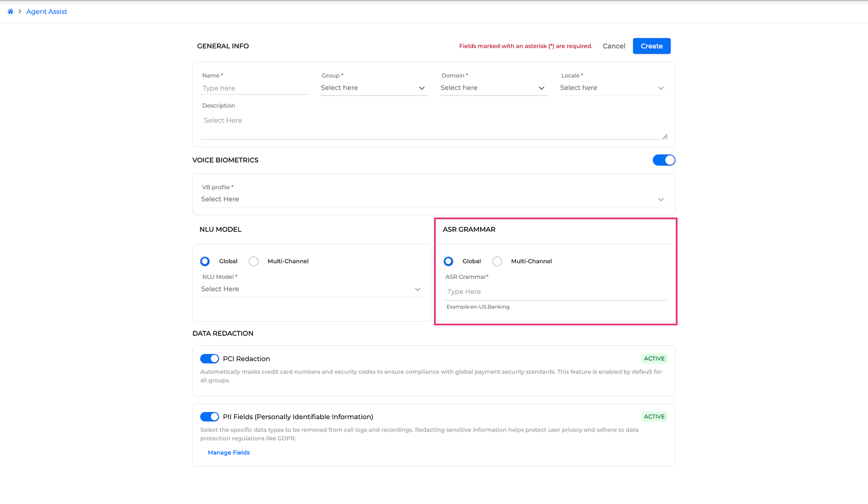Click the breadcrumb separator chevron
The height and width of the screenshot is (504, 868).
[x=19, y=11]
